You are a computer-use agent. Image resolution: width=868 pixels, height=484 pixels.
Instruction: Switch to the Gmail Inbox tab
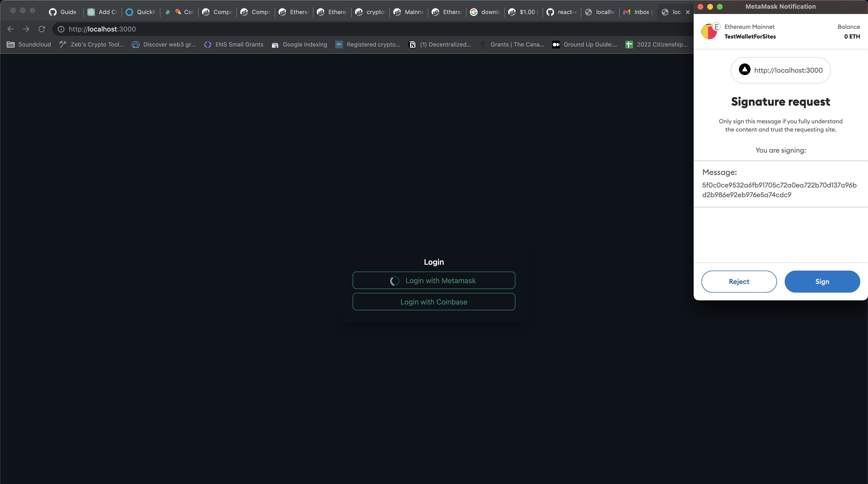pyautogui.click(x=638, y=12)
